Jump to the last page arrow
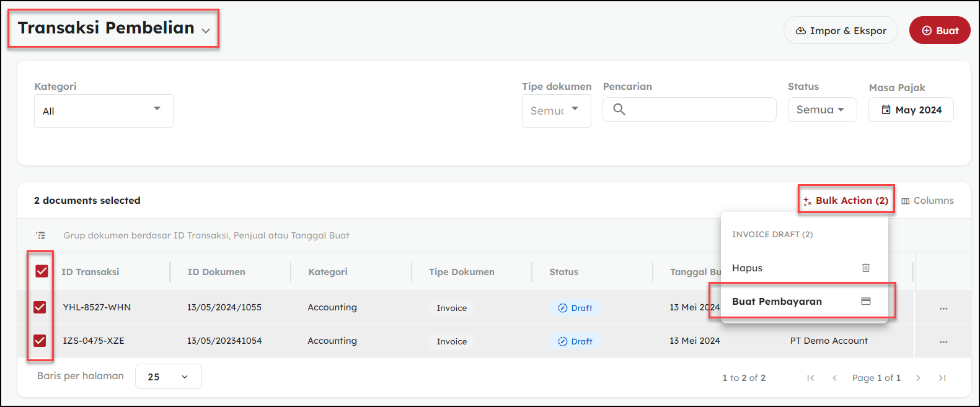Image resolution: width=980 pixels, height=407 pixels. point(942,378)
